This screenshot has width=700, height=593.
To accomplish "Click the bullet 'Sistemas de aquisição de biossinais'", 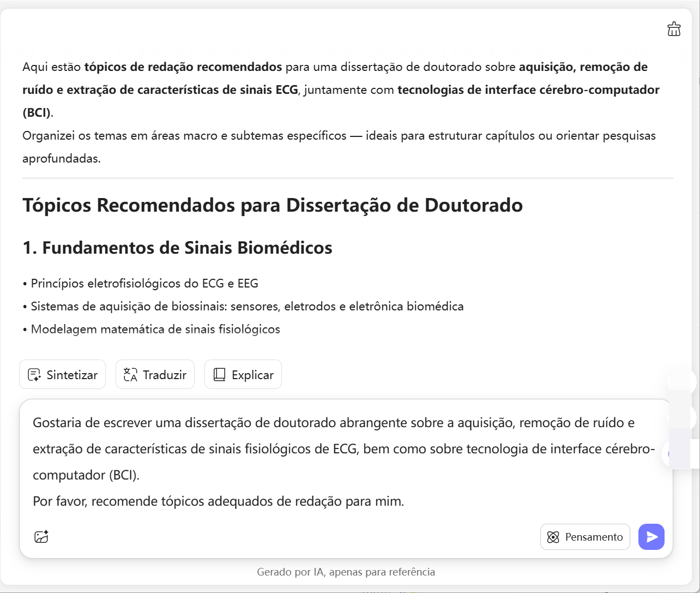I will click(243, 306).
